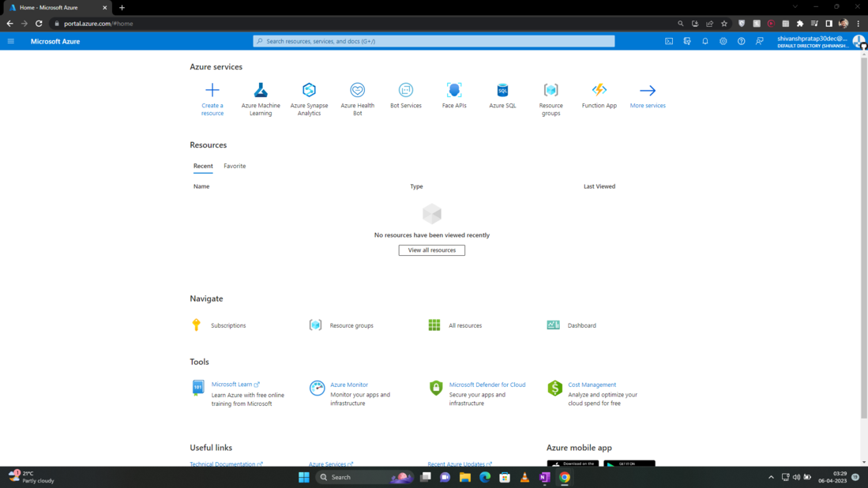Screen dimensions: 868x488
Task: Open the Azure portal hamburger menu
Action: click(x=10, y=41)
